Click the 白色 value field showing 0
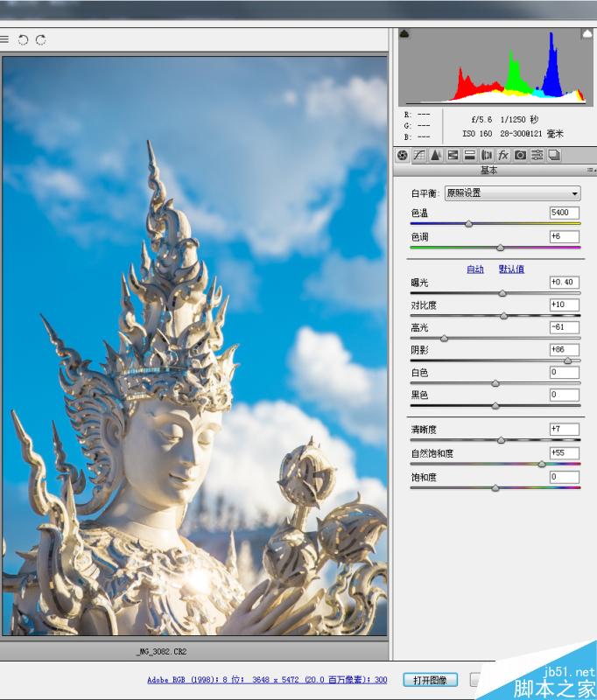The height and width of the screenshot is (700, 597). [x=565, y=373]
